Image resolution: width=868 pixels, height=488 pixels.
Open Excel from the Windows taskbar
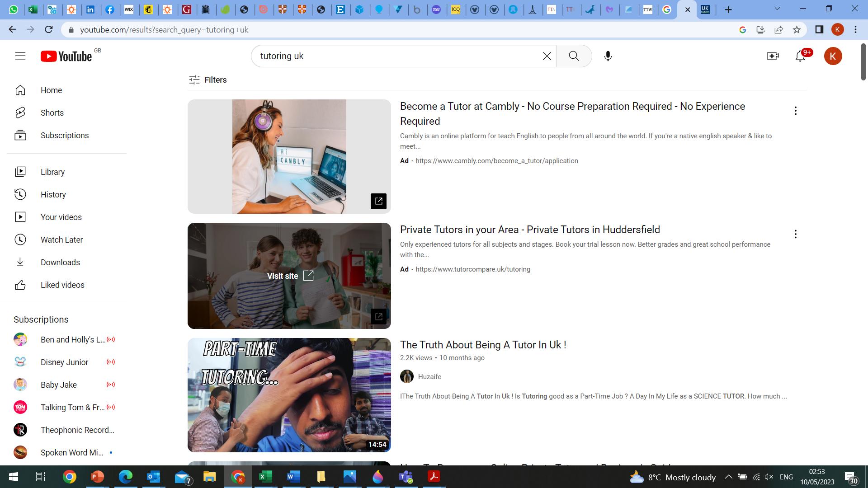tap(265, 477)
